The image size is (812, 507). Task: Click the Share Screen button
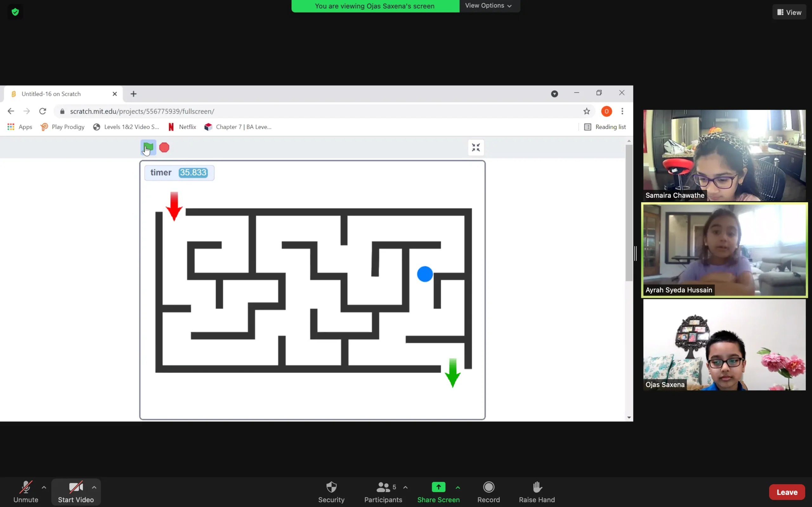click(x=438, y=491)
